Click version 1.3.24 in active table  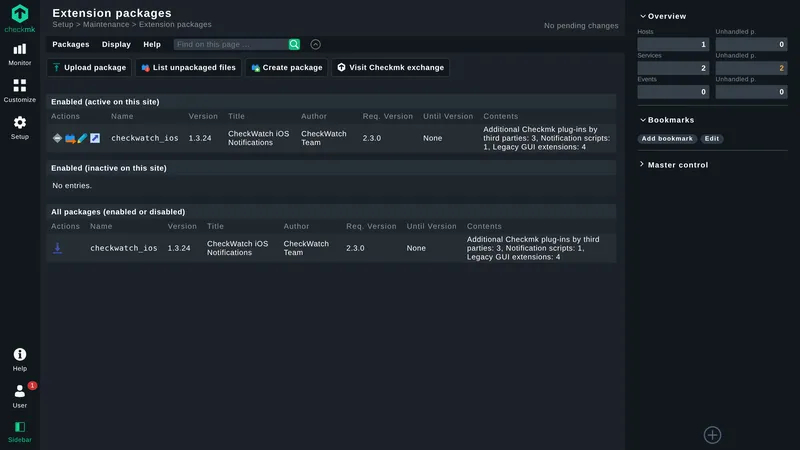tap(200, 138)
